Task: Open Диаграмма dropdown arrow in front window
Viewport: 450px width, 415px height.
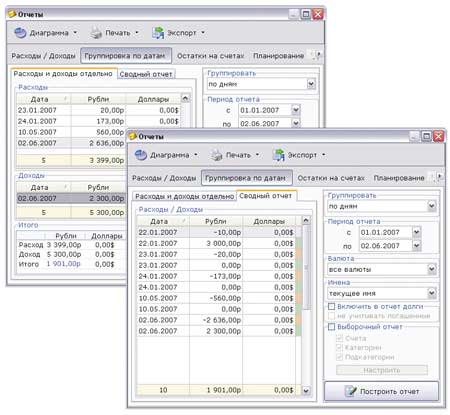Action: coord(196,155)
